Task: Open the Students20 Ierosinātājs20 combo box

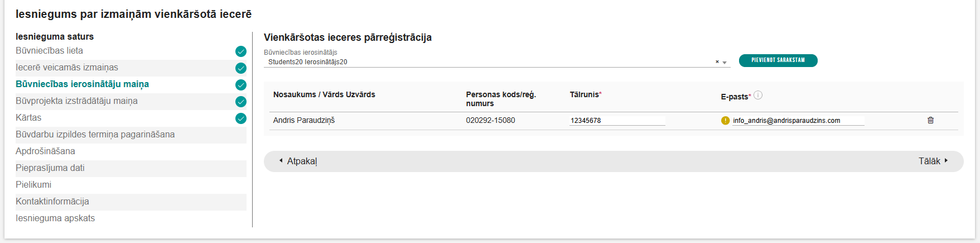Action: (485, 62)
